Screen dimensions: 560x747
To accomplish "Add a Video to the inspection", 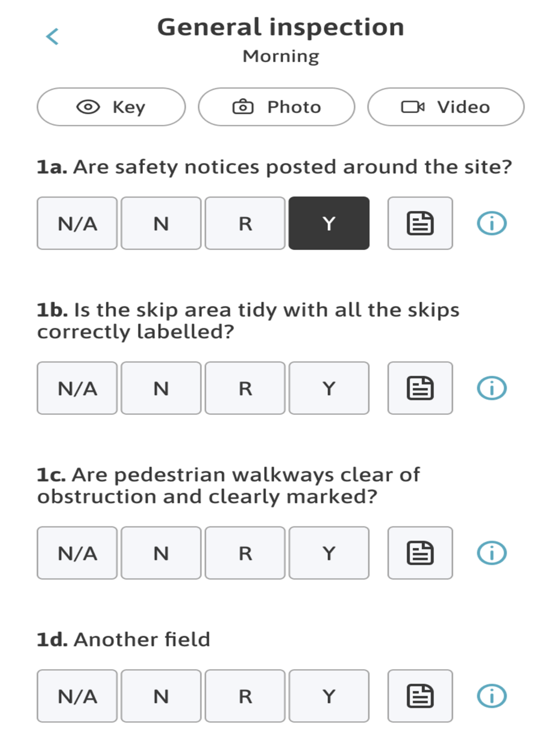I will pos(446,106).
